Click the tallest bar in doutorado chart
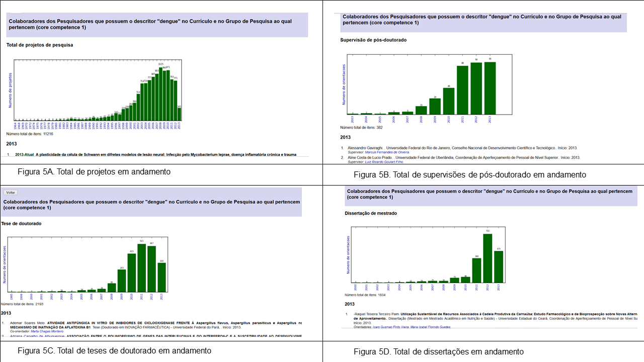644x362 pixels. click(x=142, y=267)
